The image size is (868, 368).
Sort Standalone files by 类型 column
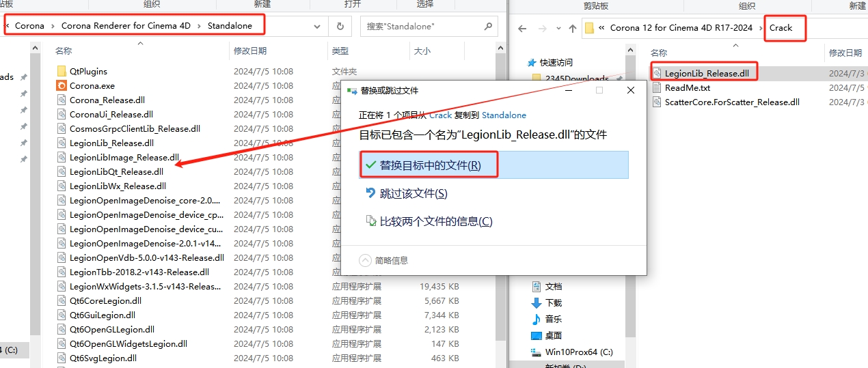(340, 51)
